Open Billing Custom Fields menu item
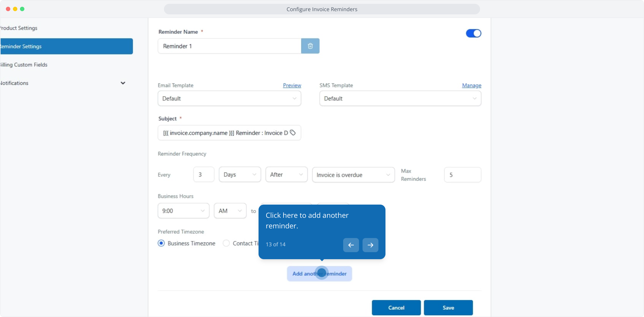The height and width of the screenshot is (317, 644). pyautogui.click(x=24, y=65)
